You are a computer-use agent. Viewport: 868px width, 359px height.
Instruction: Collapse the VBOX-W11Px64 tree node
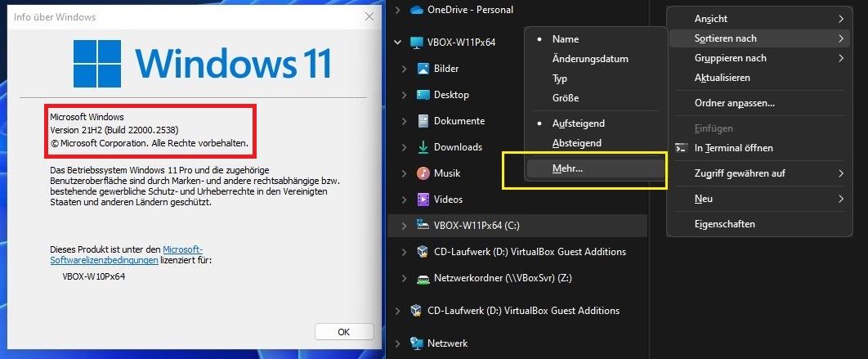(x=397, y=42)
